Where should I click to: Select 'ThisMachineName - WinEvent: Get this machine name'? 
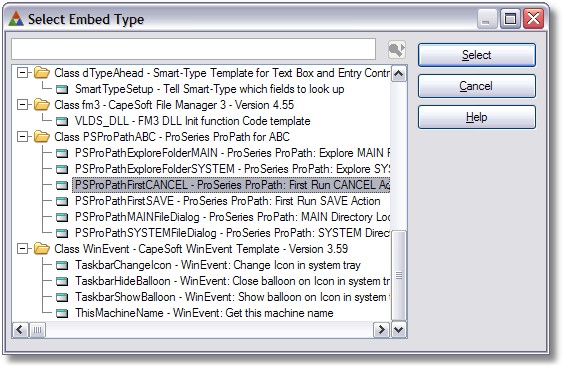204,313
